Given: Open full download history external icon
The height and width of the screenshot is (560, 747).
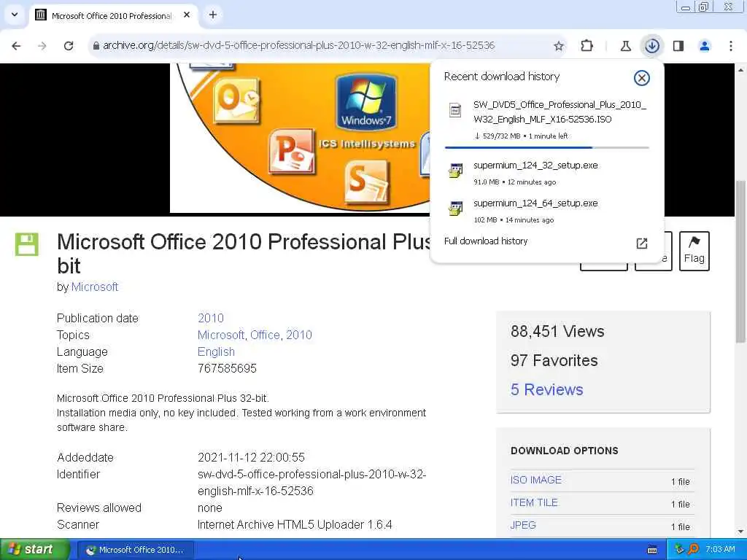Looking at the screenshot, I should [x=642, y=244].
